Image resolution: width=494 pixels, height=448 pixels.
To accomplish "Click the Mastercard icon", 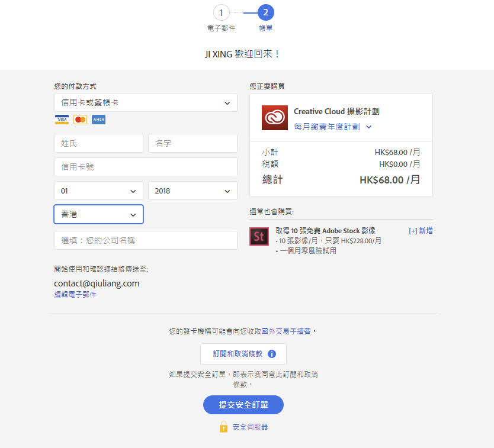I will click(81, 120).
